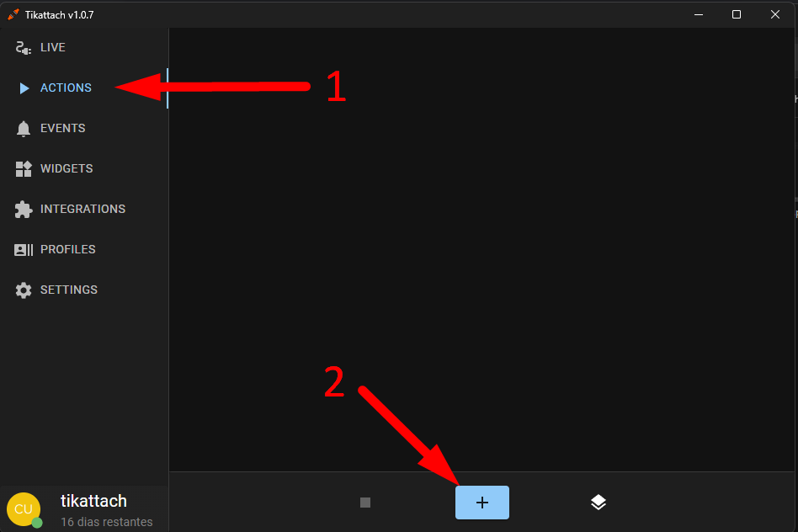The width and height of the screenshot is (798, 532).
Task: Click the WIDGETS tiles icon
Action: coord(24,168)
